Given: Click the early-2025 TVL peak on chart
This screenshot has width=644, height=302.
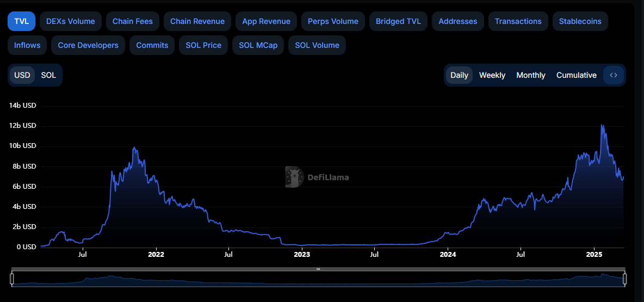Looking at the screenshot, I should pyautogui.click(x=602, y=125).
